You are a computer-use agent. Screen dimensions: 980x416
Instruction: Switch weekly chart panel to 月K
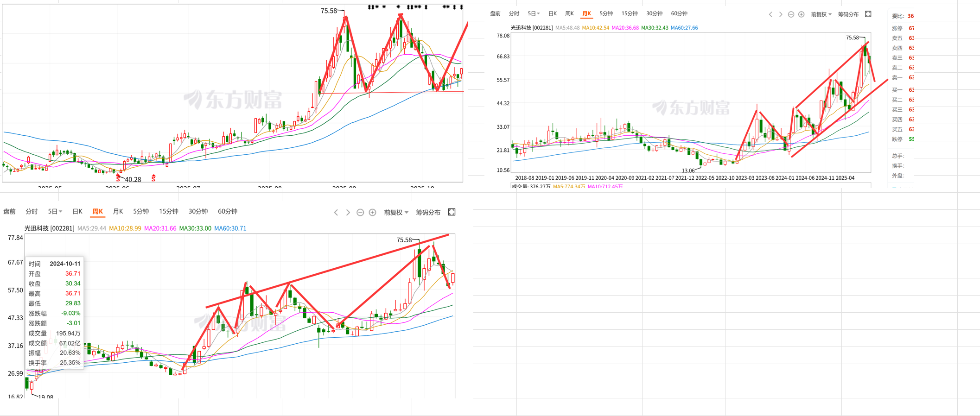tap(118, 212)
